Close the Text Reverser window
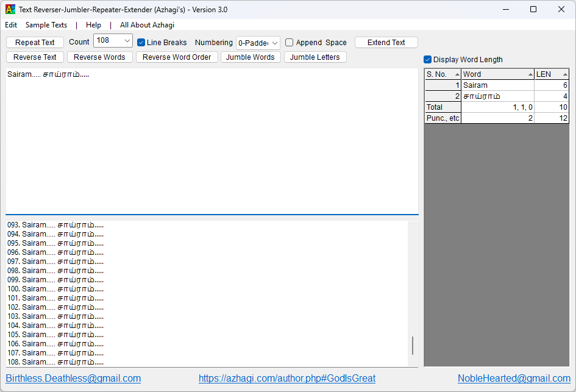576x392 pixels. click(561, 9)
